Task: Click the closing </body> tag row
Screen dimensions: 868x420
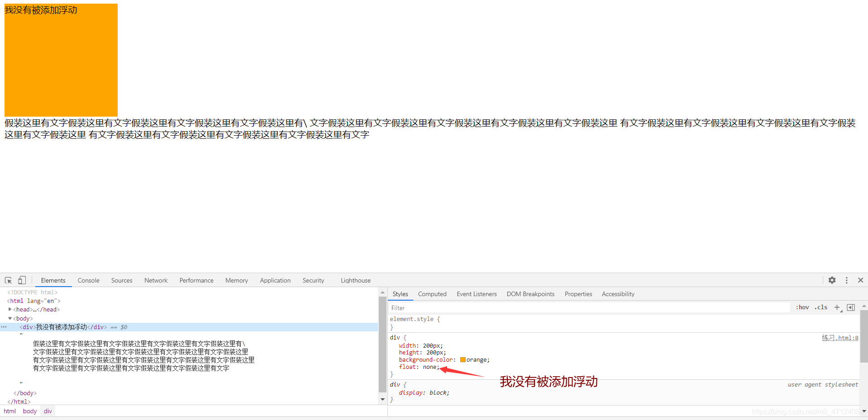Action: [x=25, y=393]
